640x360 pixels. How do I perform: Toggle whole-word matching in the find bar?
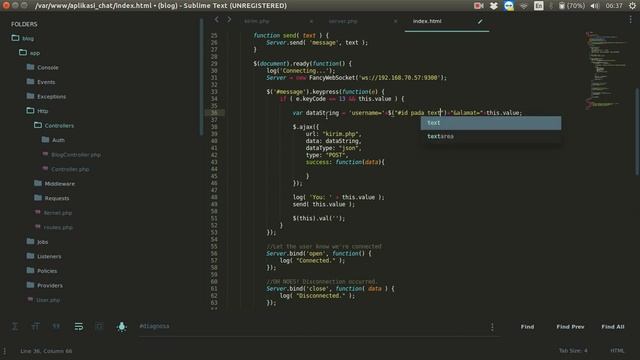[56, 327]
